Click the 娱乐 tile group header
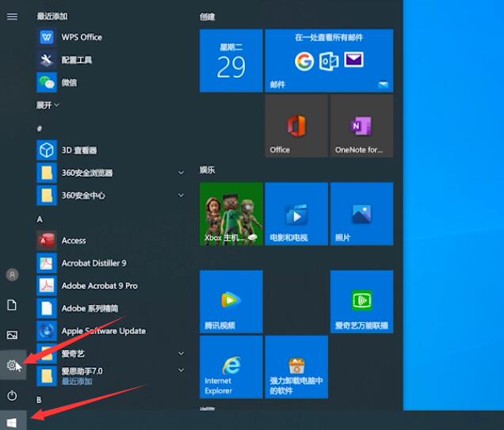This screenshot has height=430, width=504. click(207, 170)
